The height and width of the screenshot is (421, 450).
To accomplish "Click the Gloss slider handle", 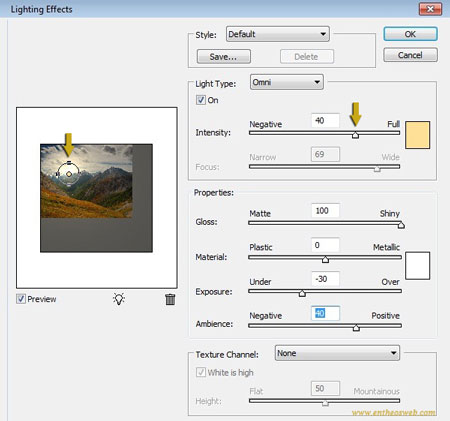I will coord(401,225).
